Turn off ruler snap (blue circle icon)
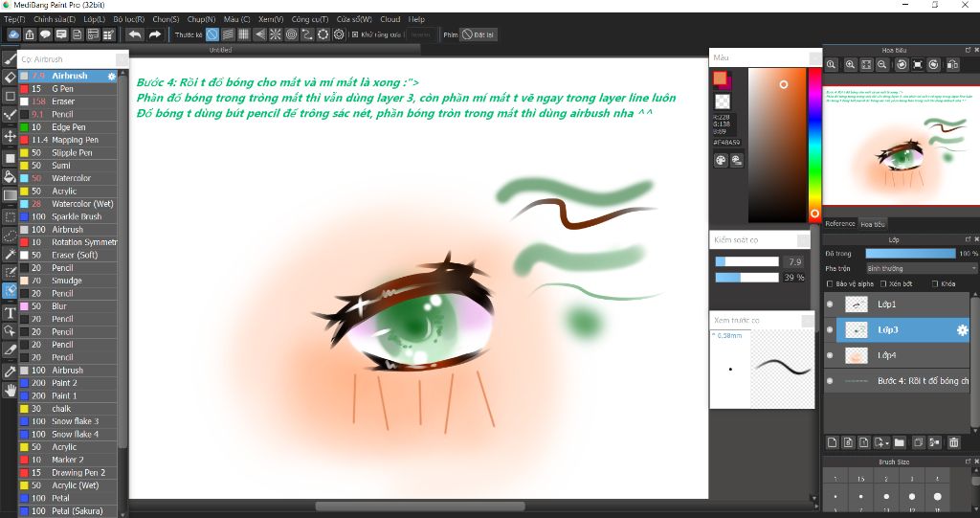Viewport: 980px width, 518px height. click(212, 34)
